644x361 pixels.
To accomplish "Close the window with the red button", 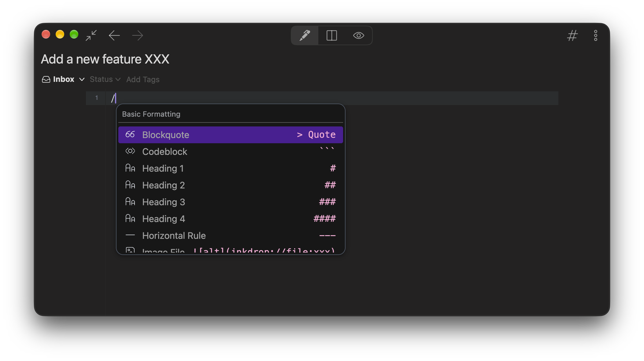I will click(46, 34).
